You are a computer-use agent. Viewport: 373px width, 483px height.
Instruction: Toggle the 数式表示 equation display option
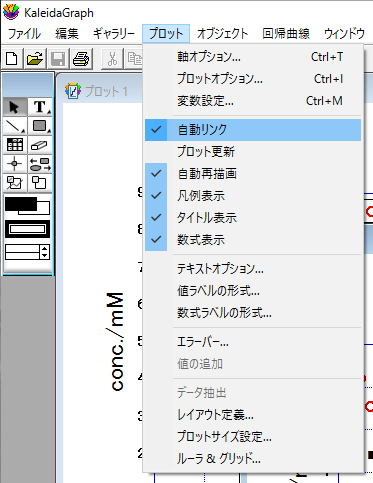tap(253, 240)
